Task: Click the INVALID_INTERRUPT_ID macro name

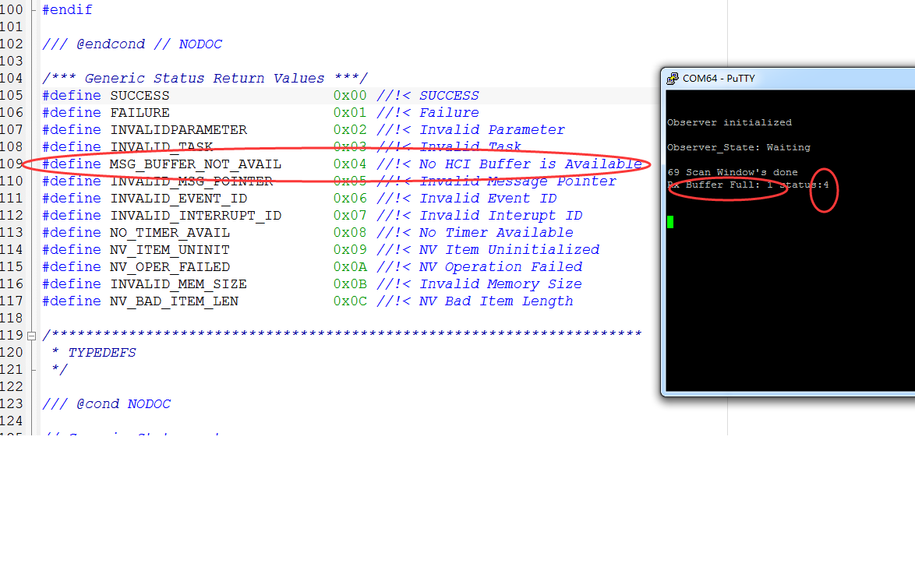Action: (x=196, y=215)
